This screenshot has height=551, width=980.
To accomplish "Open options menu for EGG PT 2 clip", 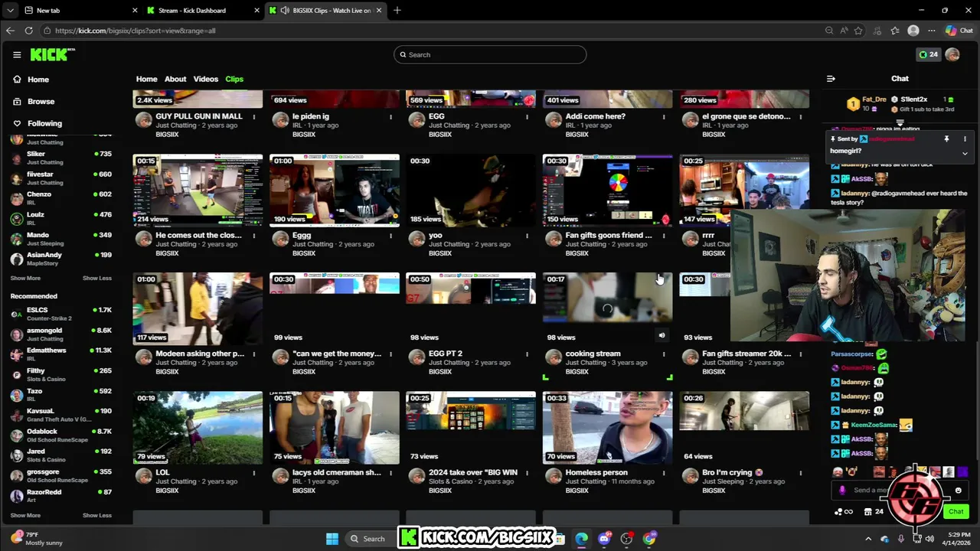I will point(527,354).
